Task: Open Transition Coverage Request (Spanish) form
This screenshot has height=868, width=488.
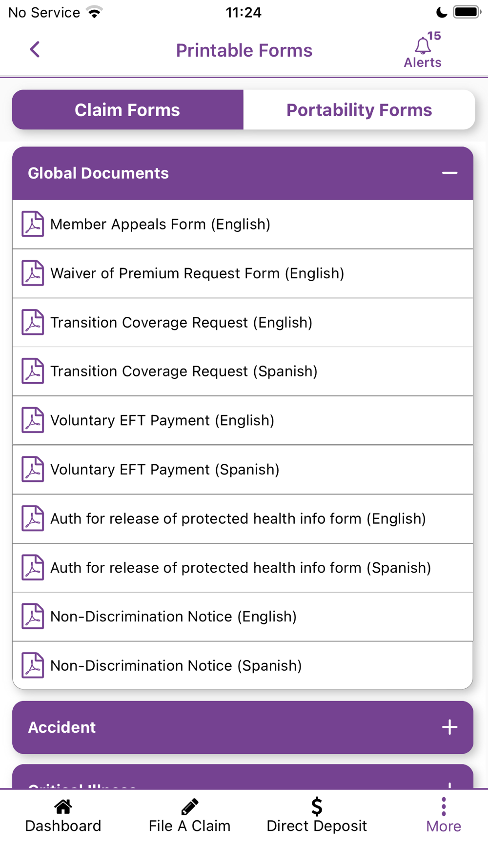Action: tap(184, 372)
